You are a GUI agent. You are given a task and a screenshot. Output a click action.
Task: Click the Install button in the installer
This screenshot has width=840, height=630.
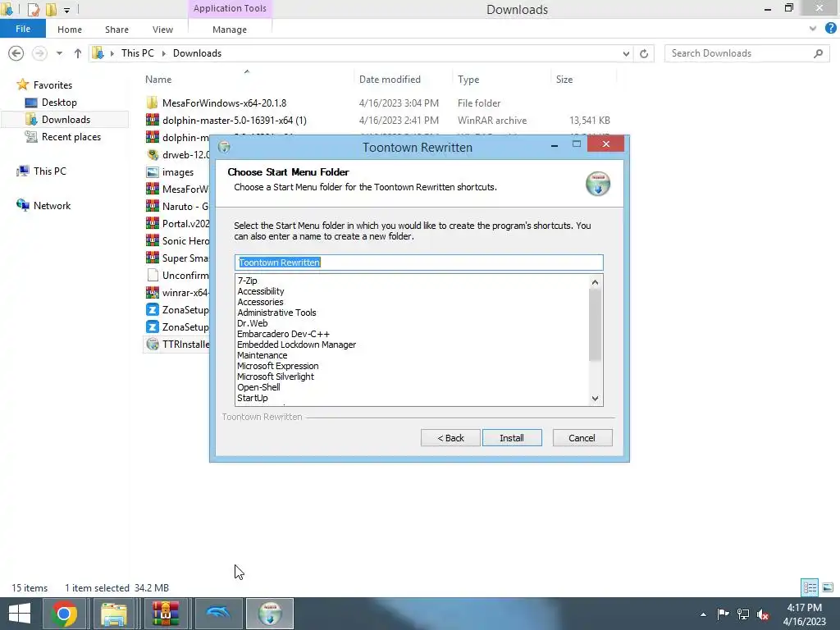512,438
